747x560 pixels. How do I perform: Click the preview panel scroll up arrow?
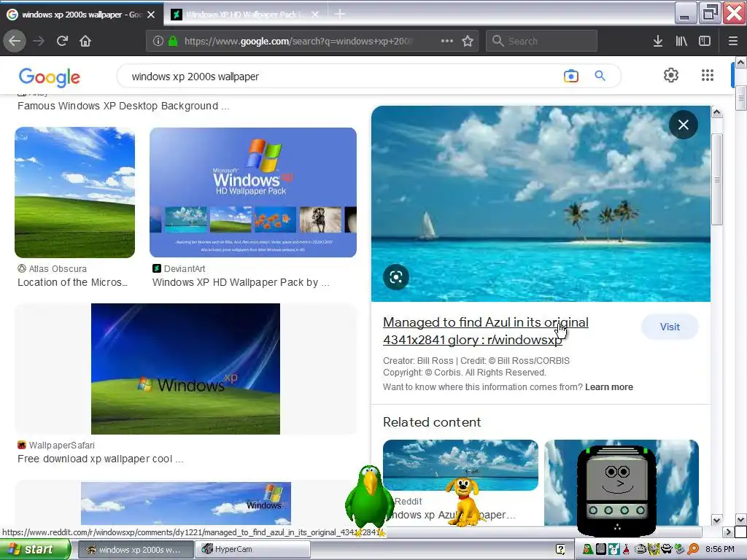[x=716, y=113]
